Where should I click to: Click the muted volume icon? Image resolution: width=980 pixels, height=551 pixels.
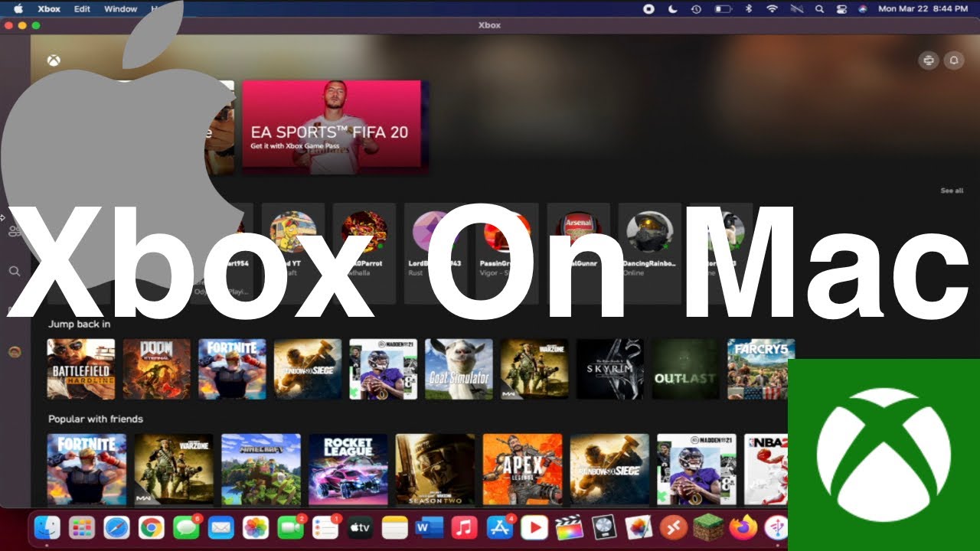click(x=796, y=9)
